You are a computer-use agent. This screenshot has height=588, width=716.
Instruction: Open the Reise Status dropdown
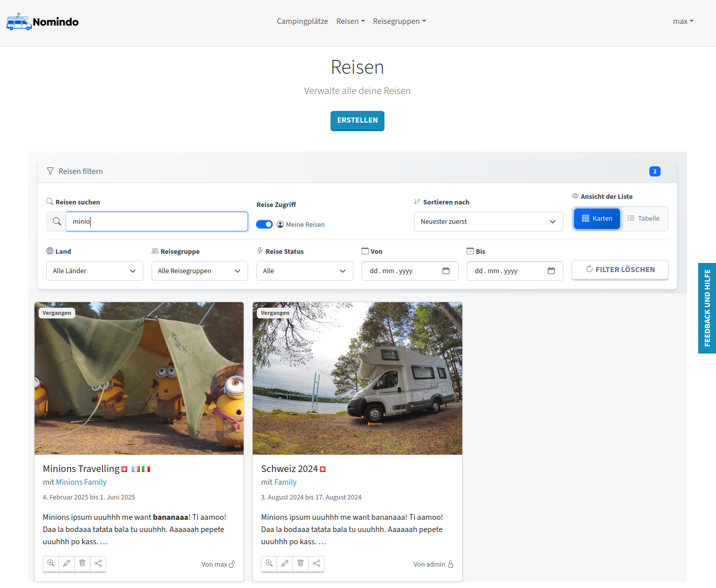coord(305,271)
